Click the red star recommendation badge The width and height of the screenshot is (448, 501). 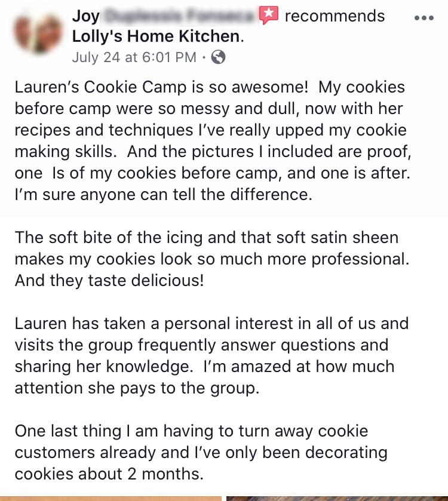tap(268, 16)
